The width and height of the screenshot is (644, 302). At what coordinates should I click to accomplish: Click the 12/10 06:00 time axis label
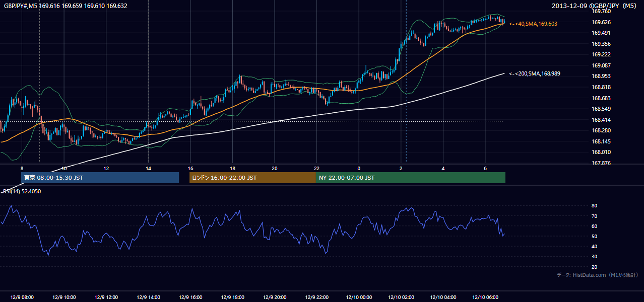pyautogui.click(x=485, y=297)
